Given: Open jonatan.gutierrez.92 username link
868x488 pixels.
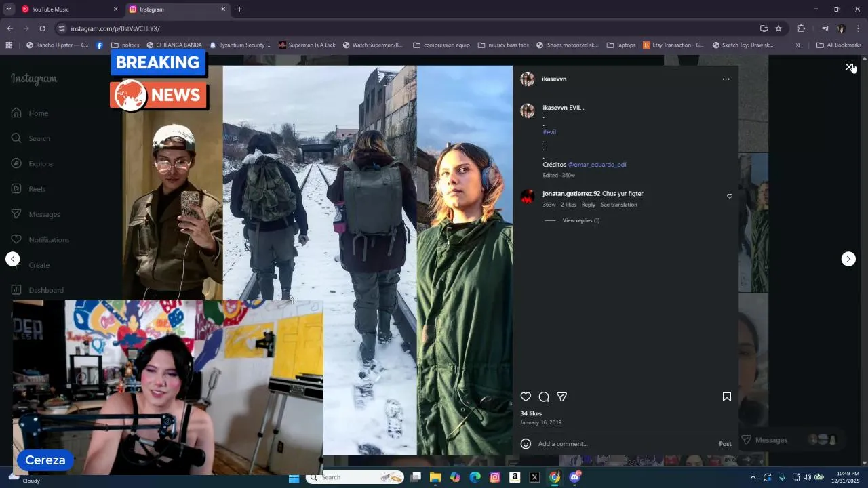Looking at the screenshot, I should (571, 194).
